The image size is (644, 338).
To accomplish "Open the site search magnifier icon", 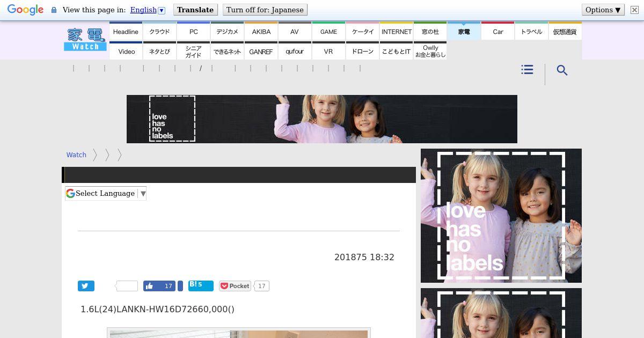I will click(x=562, y=70).
